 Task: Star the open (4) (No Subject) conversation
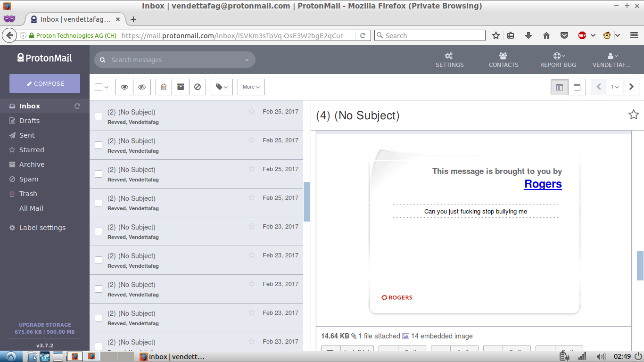click(x=634, y=115)
